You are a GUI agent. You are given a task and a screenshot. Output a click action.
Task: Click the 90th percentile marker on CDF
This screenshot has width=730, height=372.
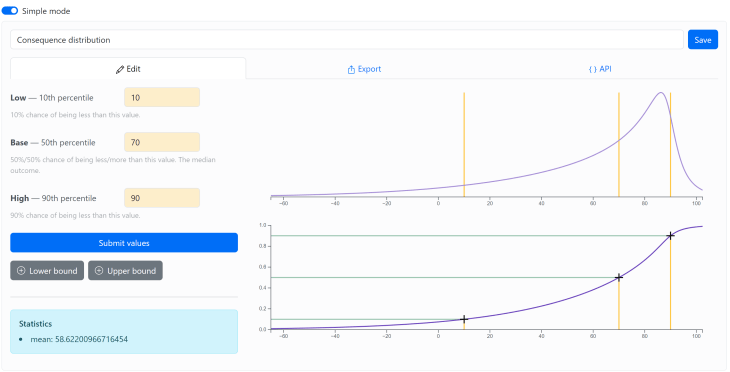670,236
